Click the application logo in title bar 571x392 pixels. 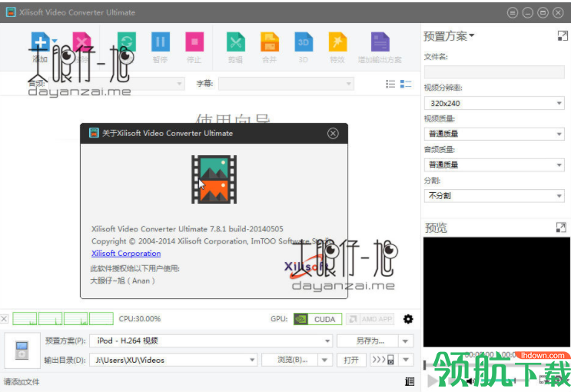click(11, 12)
